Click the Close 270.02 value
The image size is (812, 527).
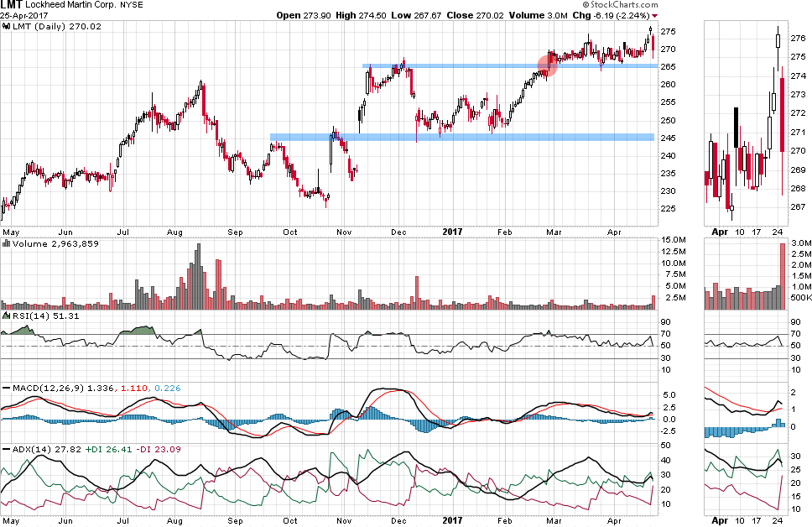475,16
